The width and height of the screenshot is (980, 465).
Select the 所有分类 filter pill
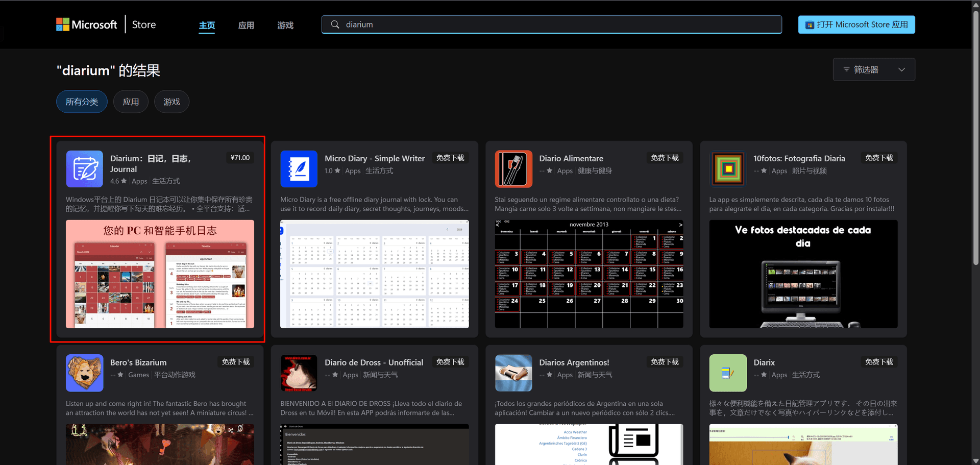coord(82,102)
